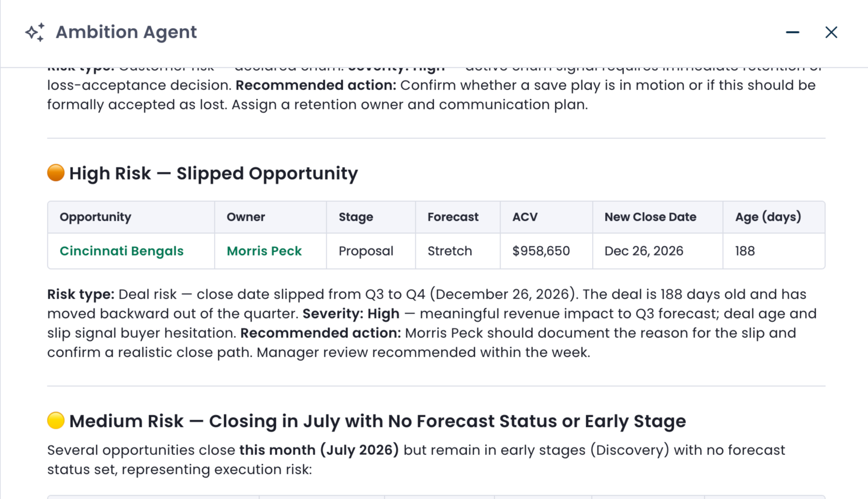
Task: Click the $958,650 ACV value
Action: click(541, 251)
